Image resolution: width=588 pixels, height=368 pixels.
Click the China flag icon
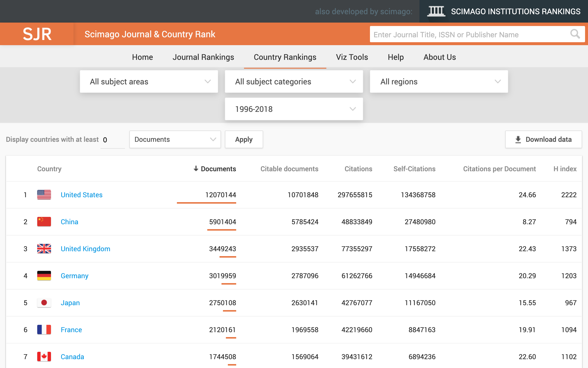pos(44,222)
